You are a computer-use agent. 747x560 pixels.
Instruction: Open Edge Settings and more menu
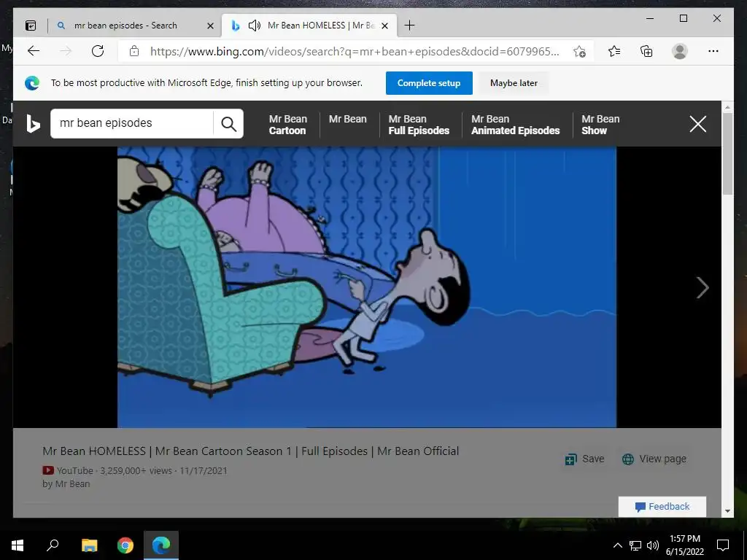pyautogui.click(x=713, y=51)
